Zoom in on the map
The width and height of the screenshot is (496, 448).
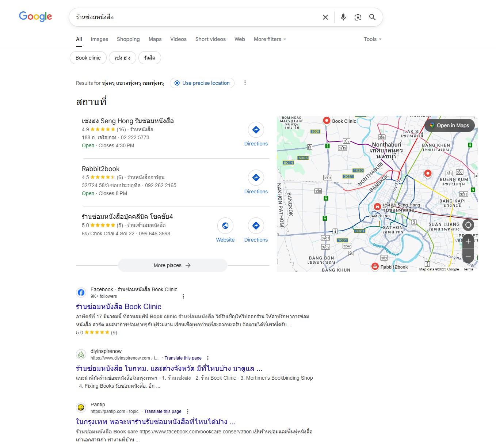point(468,241)
